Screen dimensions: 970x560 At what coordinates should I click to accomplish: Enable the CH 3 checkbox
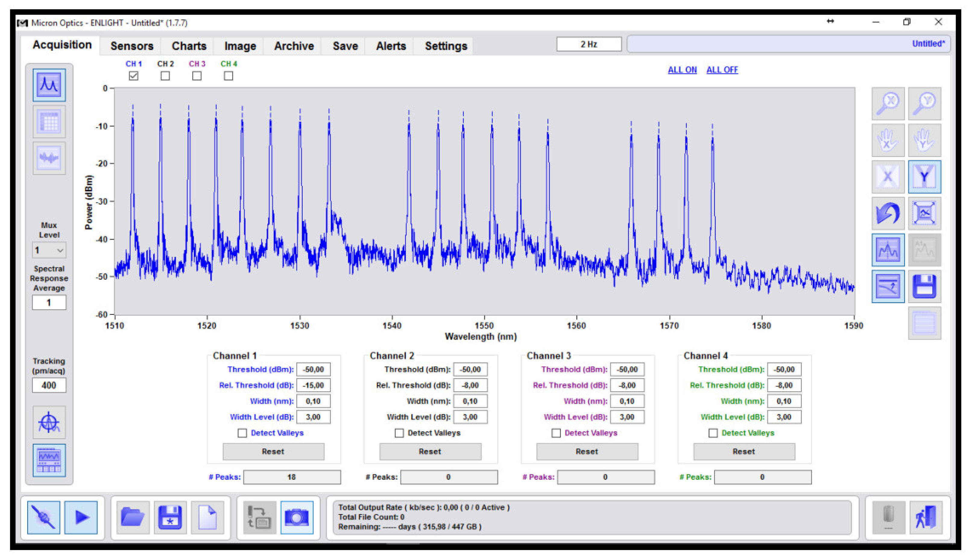pos(197,76)
